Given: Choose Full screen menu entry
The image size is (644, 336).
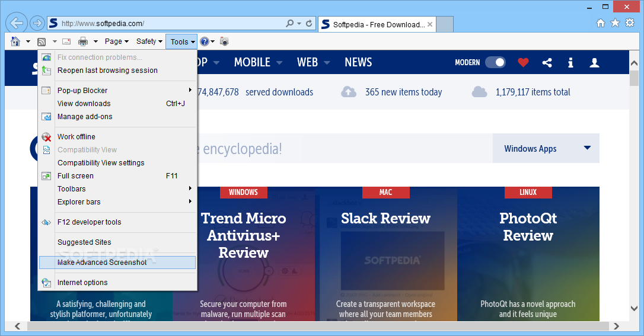Looking at the screenshot, I should click(117, 176).
